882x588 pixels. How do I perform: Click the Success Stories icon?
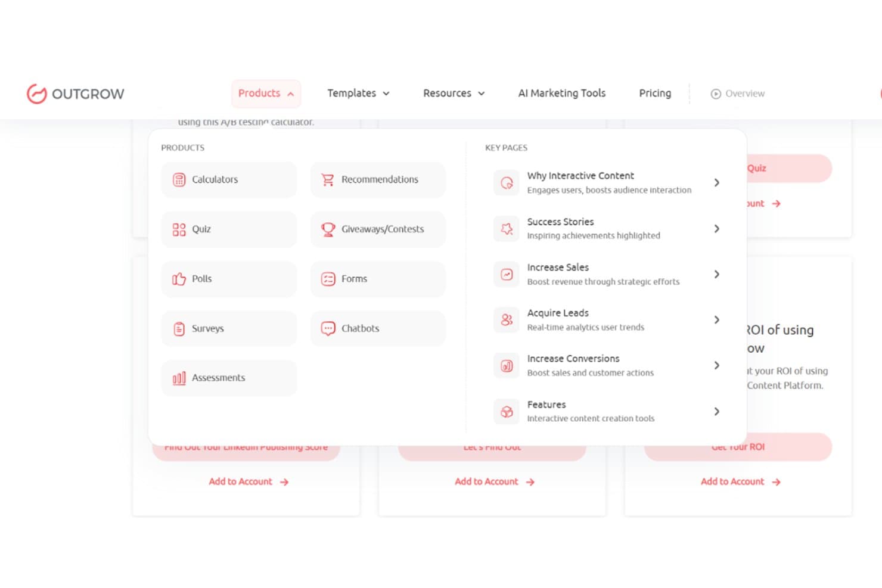pyautogui.click(x=507, y=229)
